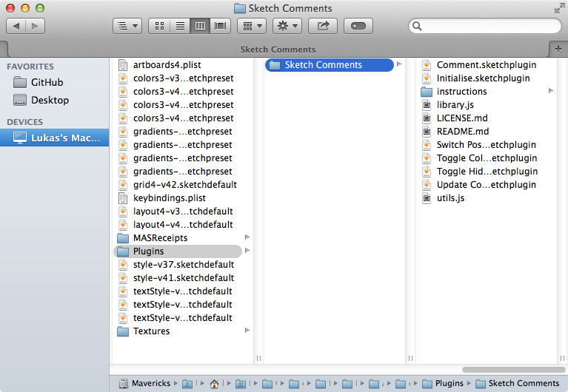Go back with the left arrow button

tap(16, 26)
